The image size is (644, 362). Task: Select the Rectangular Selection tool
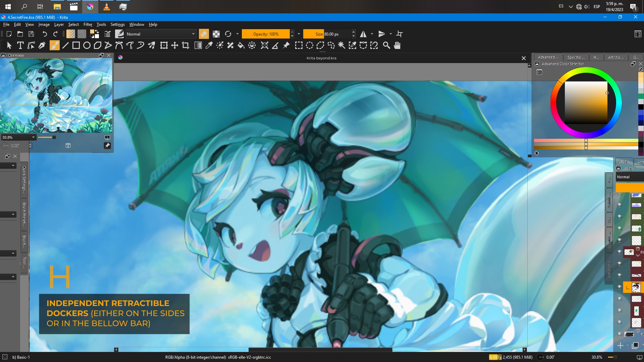[299, 46]
